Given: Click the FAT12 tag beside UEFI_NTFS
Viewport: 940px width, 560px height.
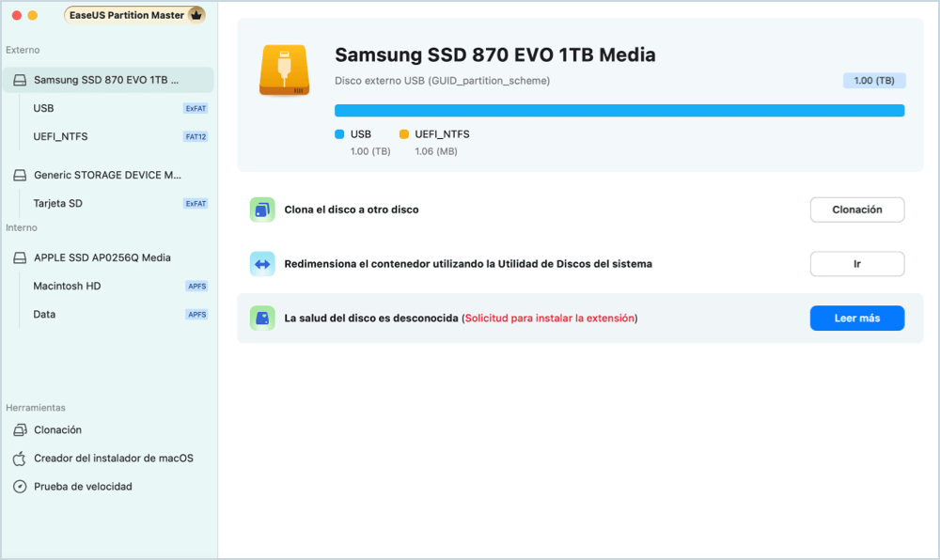Looking at the screenshot, I should pos(196,137).
